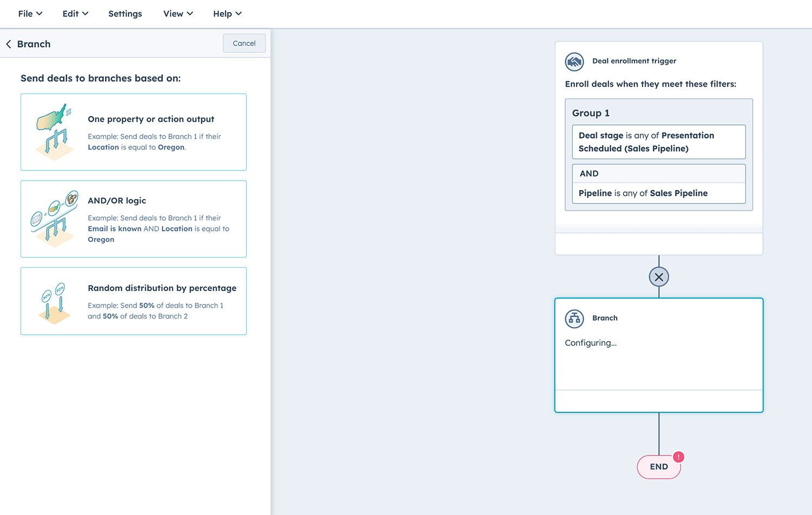The image size is (812, 515).
Task: Edit the Deal stage filter condition
Action: pyautogui.click(x=658, y=142)
